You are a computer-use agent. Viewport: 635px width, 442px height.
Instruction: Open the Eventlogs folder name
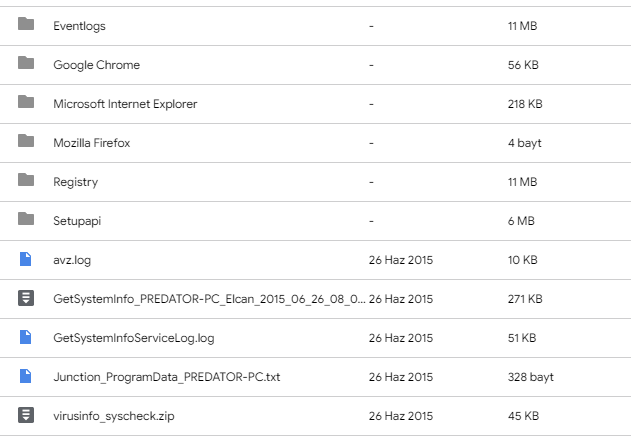(79, 26)
